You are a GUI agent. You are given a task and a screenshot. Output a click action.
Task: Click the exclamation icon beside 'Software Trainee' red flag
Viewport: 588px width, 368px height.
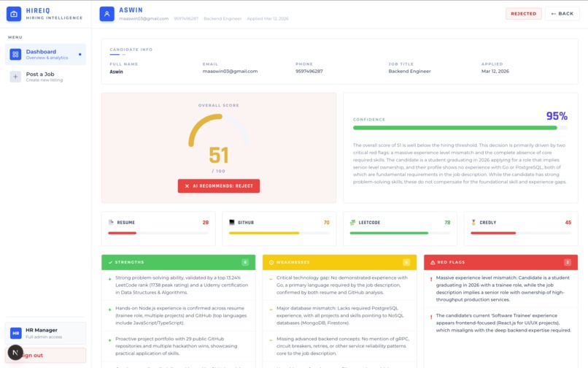[431, 317]
